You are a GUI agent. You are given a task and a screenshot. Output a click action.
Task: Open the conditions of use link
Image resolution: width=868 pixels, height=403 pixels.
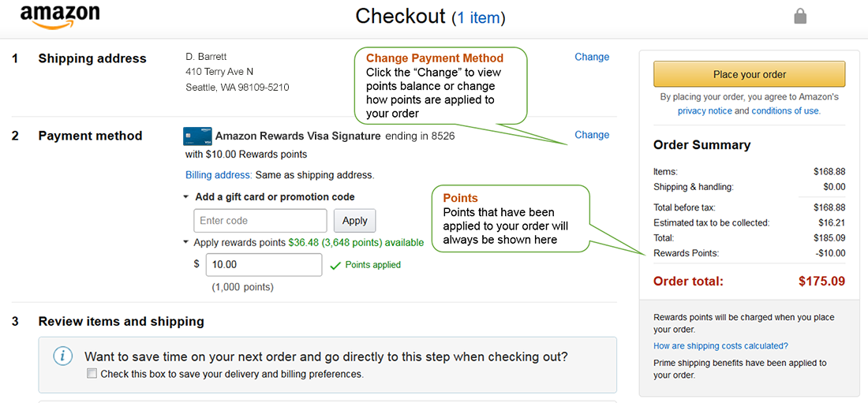pyautogui.click(x=784, y=111)
